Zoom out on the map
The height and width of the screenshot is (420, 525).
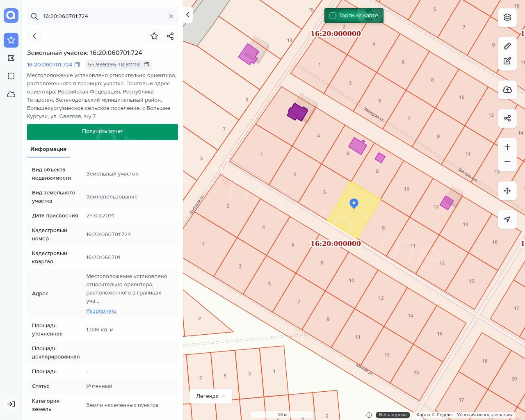pos(507,162)
